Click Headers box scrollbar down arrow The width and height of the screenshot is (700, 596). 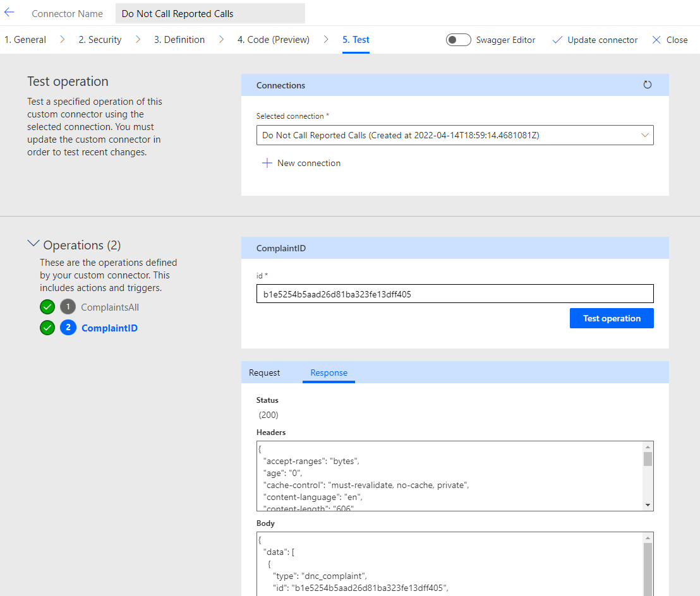click(x=648, y=505)
